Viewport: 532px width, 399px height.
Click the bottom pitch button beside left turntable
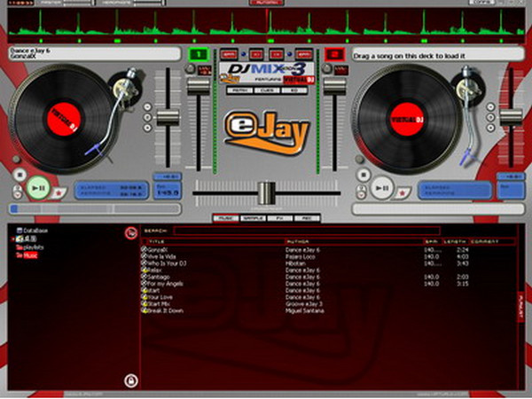pyautogui.click(x=147, y=128)
